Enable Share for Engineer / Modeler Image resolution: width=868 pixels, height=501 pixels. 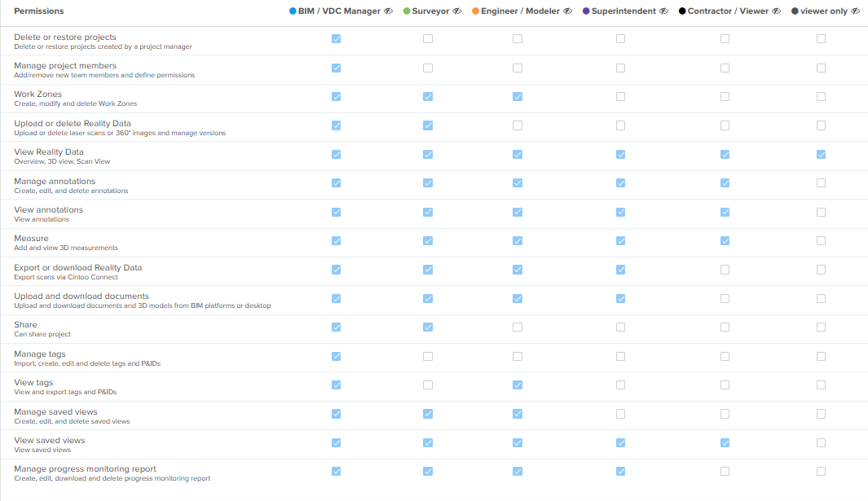pyautogui.click(x=518, y=327)
